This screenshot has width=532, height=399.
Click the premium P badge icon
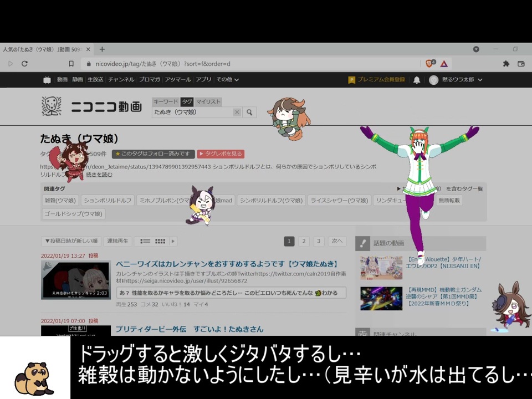(x=351, y=80)
